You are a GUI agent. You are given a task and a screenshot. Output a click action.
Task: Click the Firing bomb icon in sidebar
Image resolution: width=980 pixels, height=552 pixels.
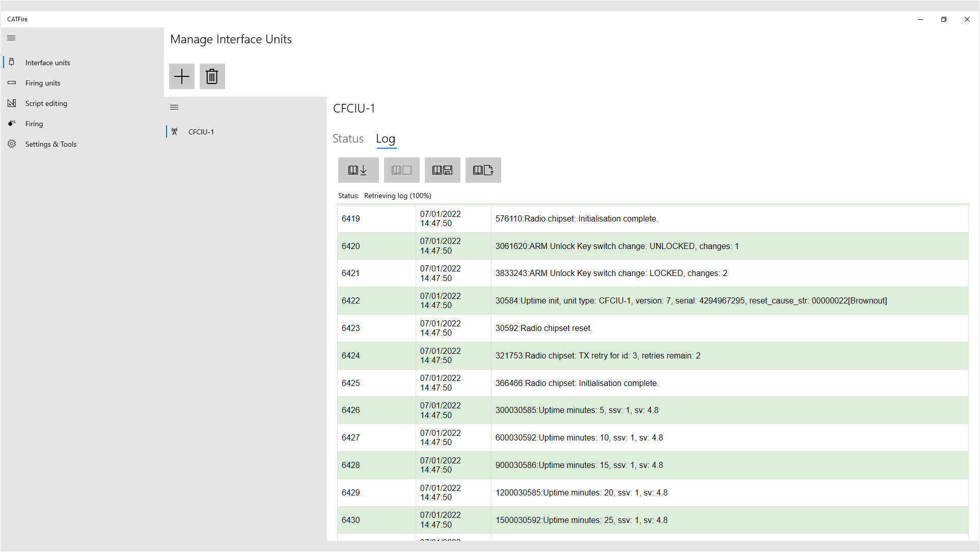click(12, 123)
